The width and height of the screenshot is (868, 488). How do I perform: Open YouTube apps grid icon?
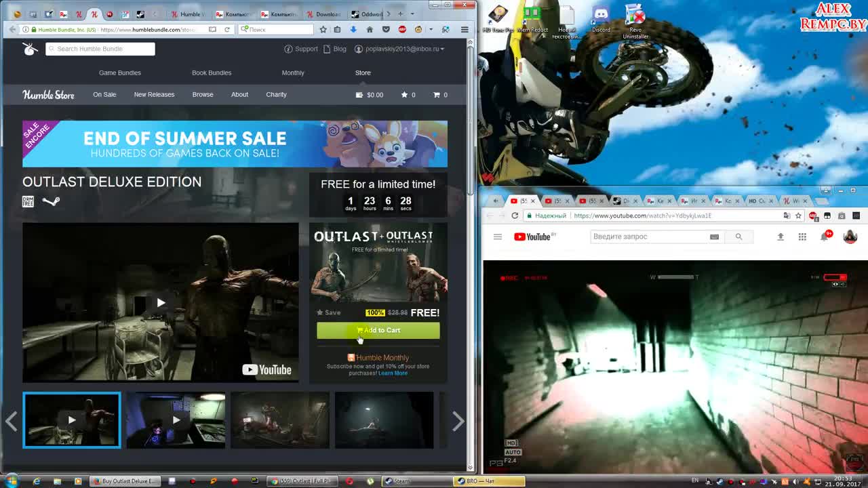(x=802, y=237)
